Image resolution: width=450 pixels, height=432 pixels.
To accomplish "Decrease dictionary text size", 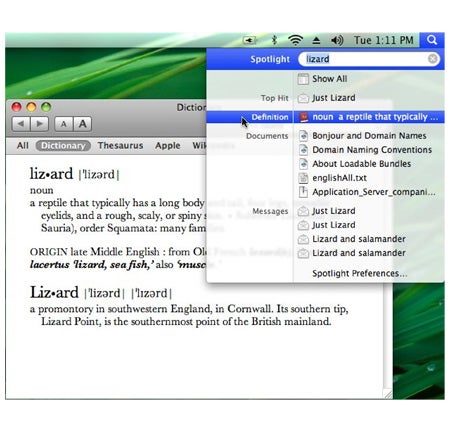I will (63, 124).
